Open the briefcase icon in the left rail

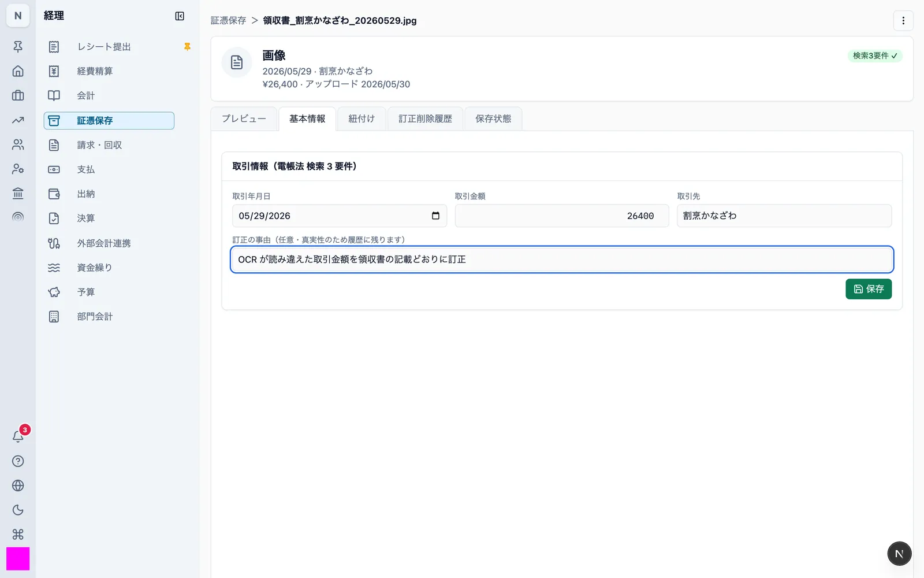point(18,95)
